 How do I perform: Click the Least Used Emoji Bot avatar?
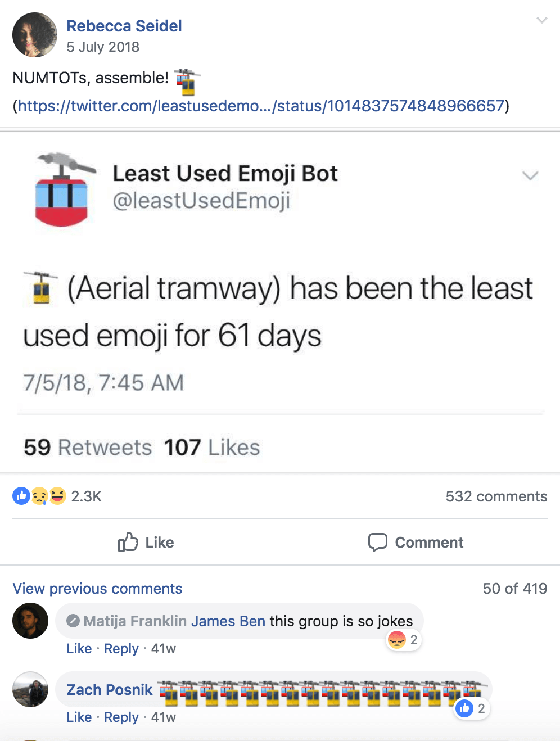(x=62, y=189)
